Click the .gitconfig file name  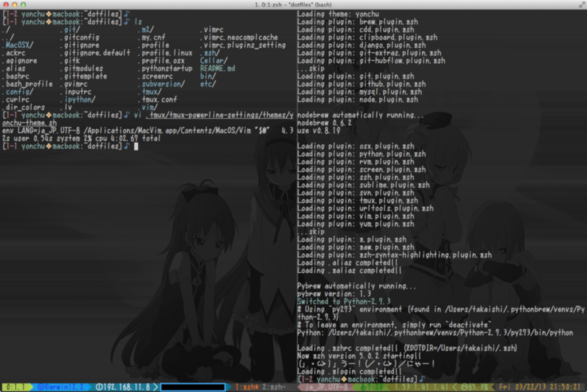coord(79,37)
